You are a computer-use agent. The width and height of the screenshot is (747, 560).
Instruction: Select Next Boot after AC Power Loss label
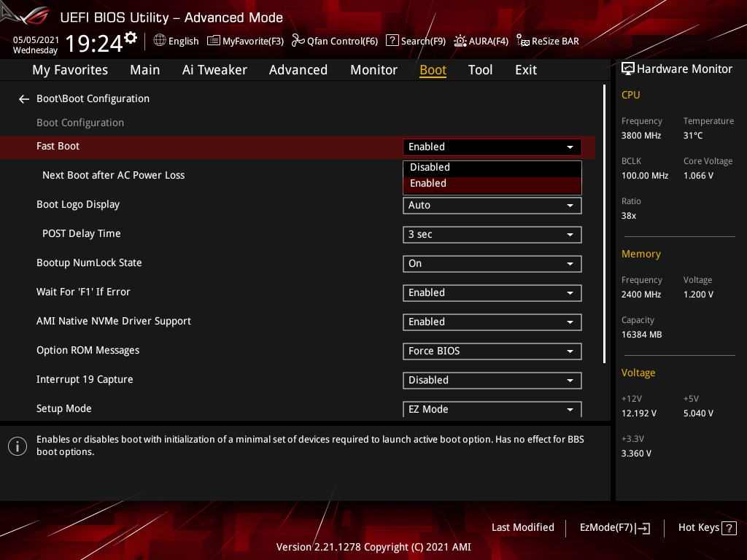pyautogui.click(x=113, y=175)
